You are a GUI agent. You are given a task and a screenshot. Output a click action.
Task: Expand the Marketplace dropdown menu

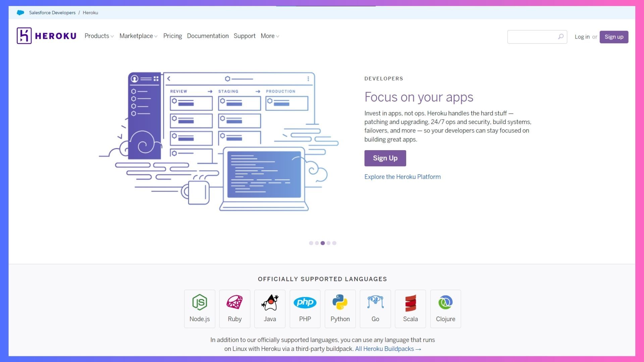tap(139, 36)
